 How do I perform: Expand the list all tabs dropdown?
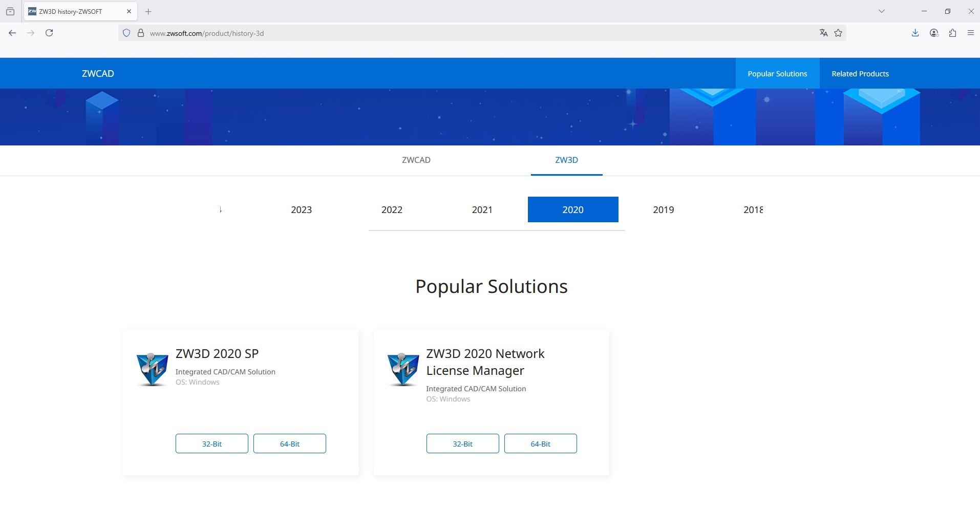click(x=882, y=11)
